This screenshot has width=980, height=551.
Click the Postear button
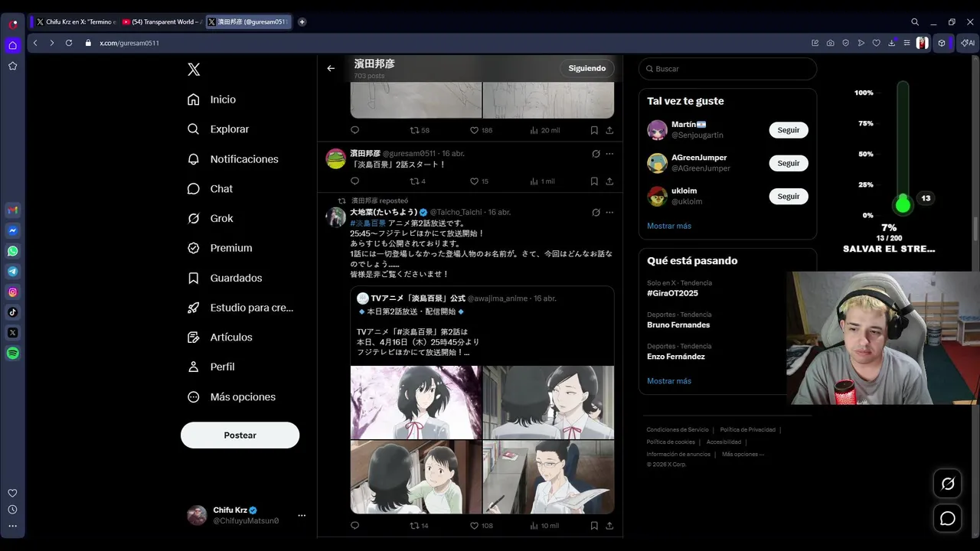pyautogui.click(x=240, y=435)
